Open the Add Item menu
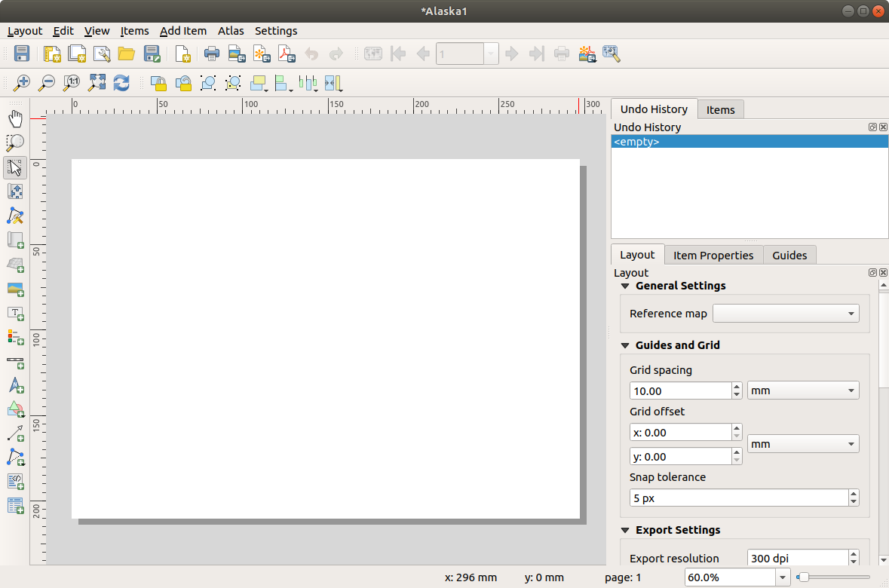The height and width of the screenshot is (588, 889). coord(182,31)
